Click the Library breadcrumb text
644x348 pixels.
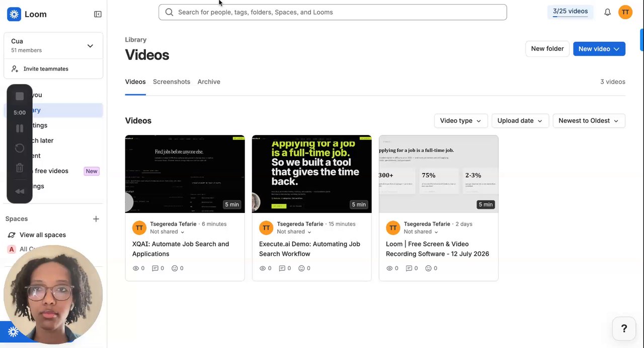[136, 40]
